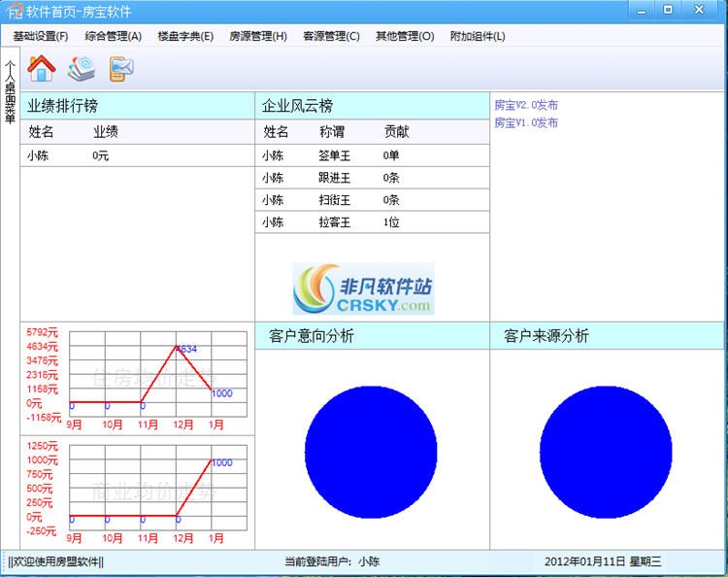Click the 业绩 column header
Image resolution: width=728 pixels, height=577 pixels.
pyautogui.click(x=106, y=132)
